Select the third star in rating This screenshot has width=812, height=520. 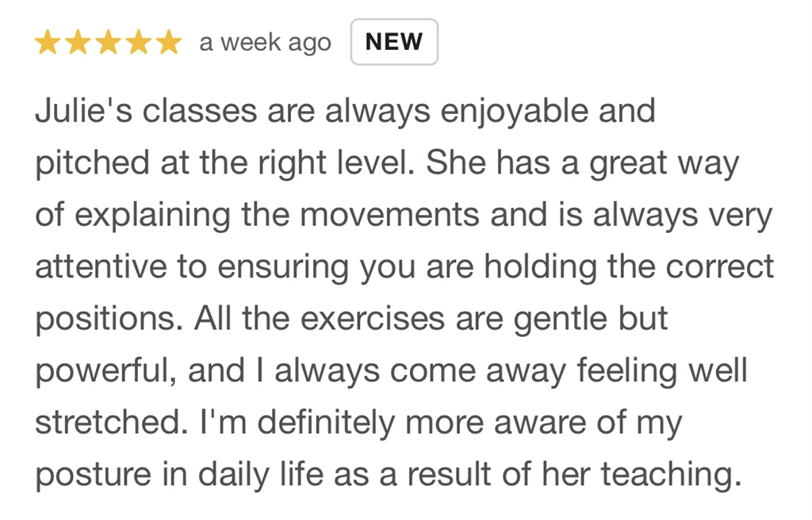(108, 43)
